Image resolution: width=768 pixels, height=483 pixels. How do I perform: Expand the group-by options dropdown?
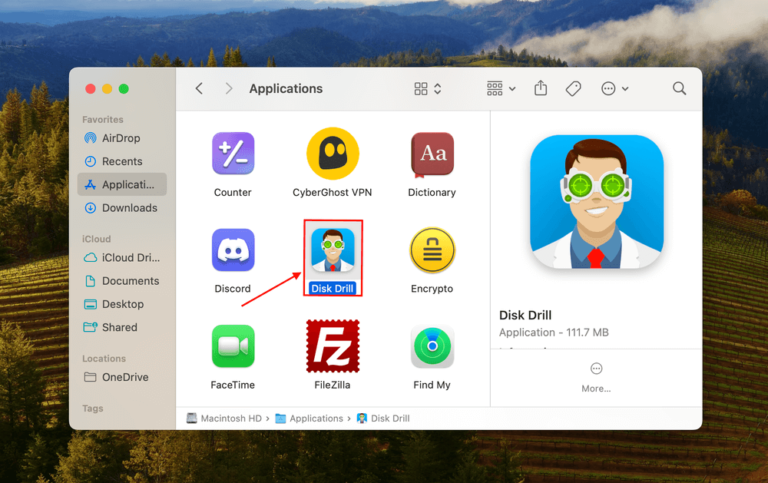pyautogui.click(x=501, y=89)
